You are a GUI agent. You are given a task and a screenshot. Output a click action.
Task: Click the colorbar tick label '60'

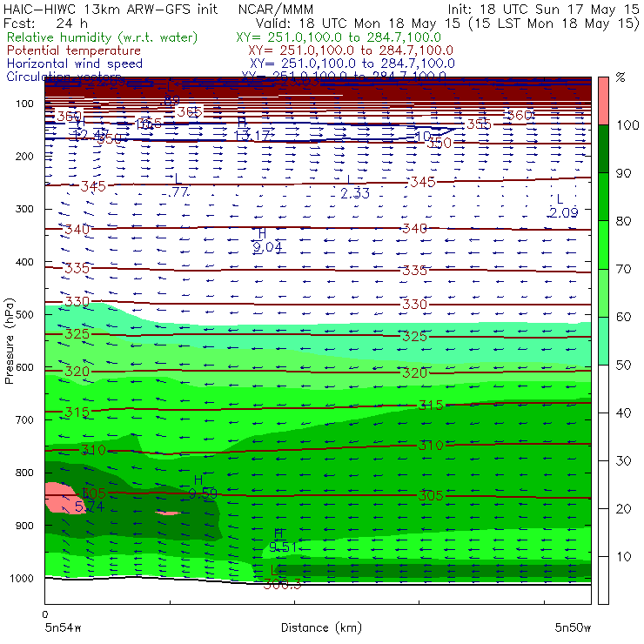623,317
